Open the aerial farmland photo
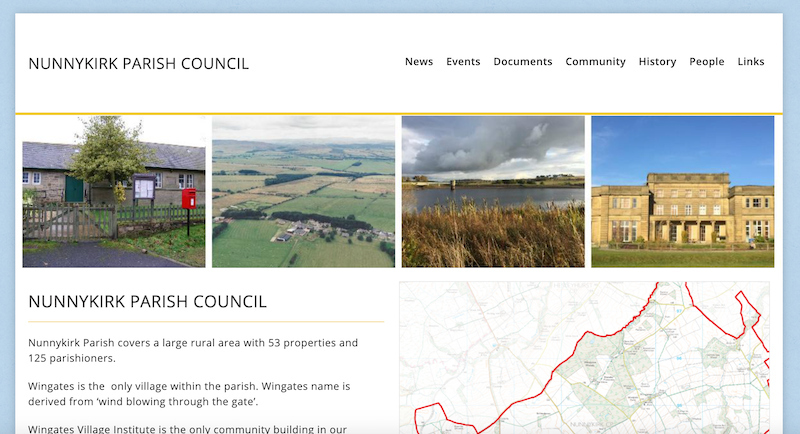800x434 pixels. coord(303,191)
